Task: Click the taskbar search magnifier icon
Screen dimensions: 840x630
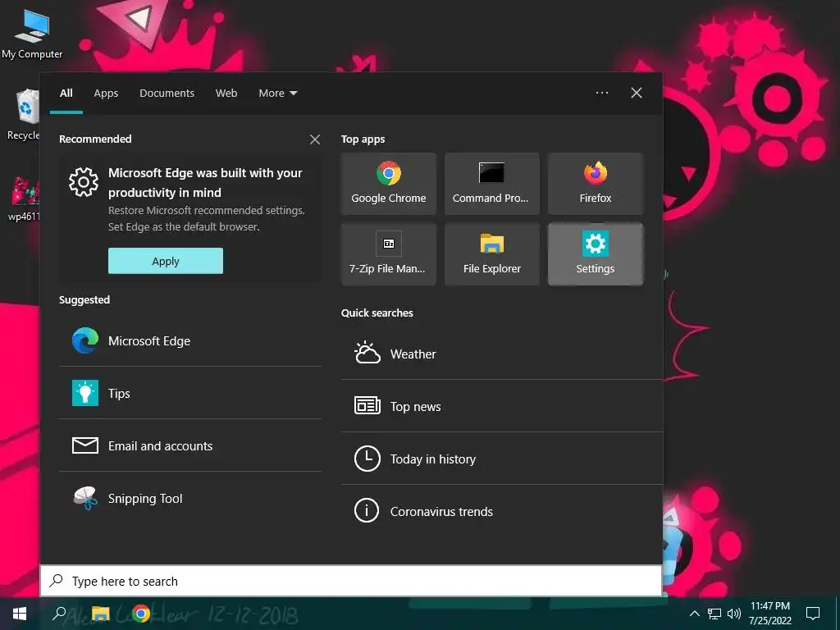Action: point(58,614)
